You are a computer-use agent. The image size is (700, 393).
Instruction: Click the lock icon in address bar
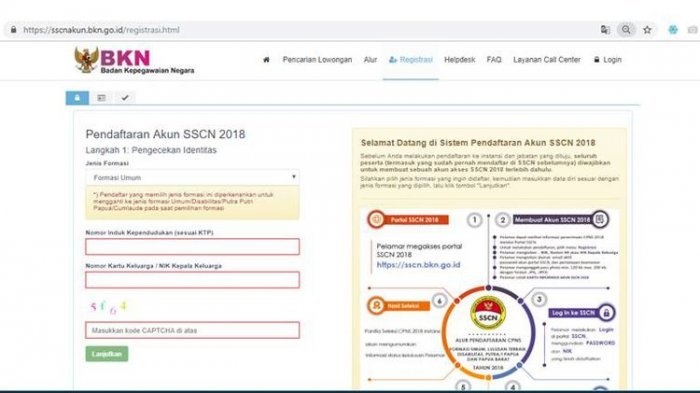(x=13, y=30)
